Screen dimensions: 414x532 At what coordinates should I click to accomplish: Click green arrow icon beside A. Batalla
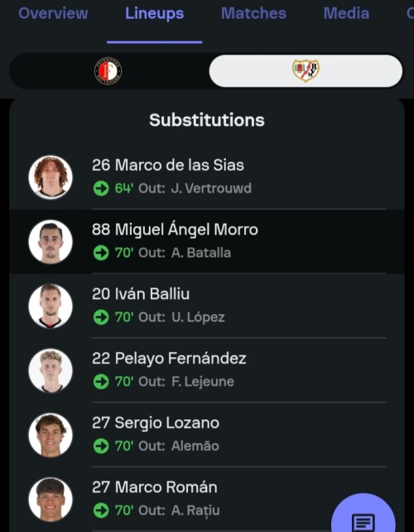click(x=101, y=253)
